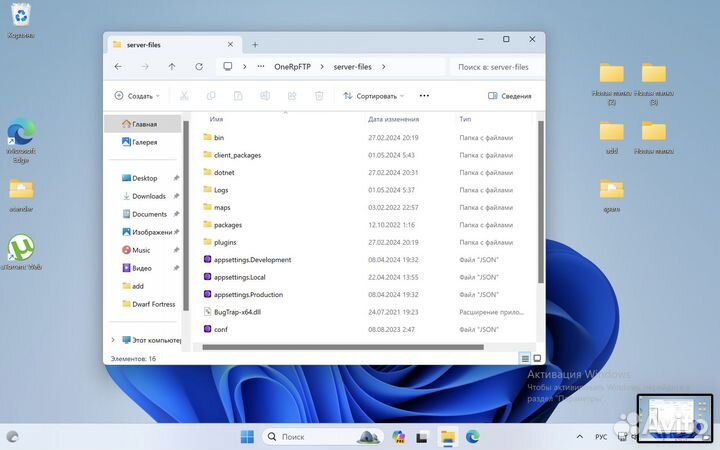Select Downloads in the sidebar
This screenshot has height=450, width=720.
tap(149, 196)
